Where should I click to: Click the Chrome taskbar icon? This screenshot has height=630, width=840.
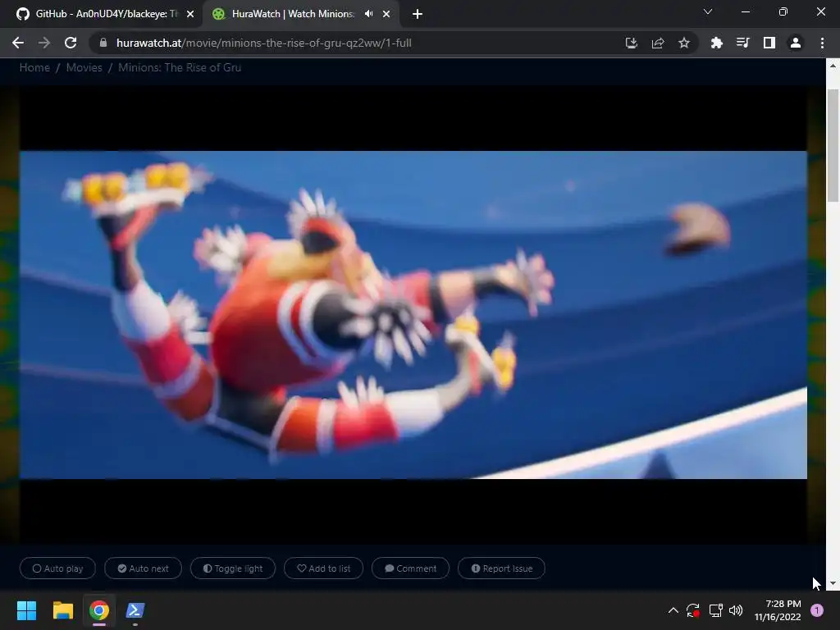[99, 610]
